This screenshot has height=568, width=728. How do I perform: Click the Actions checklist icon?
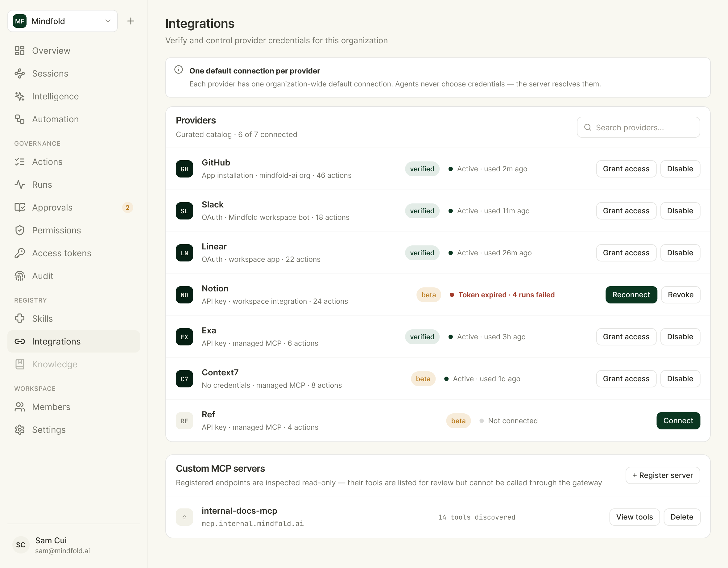tap(20, 162)
